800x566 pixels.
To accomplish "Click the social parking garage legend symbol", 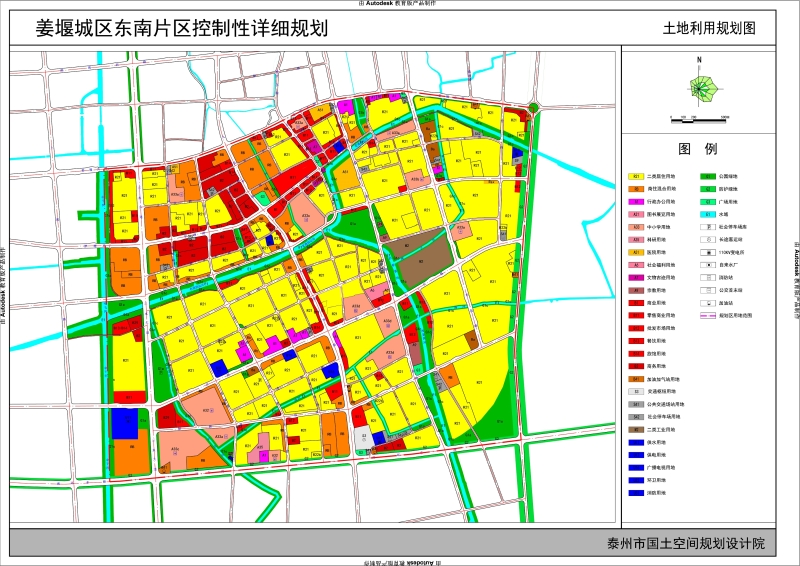I will point(707,227).
